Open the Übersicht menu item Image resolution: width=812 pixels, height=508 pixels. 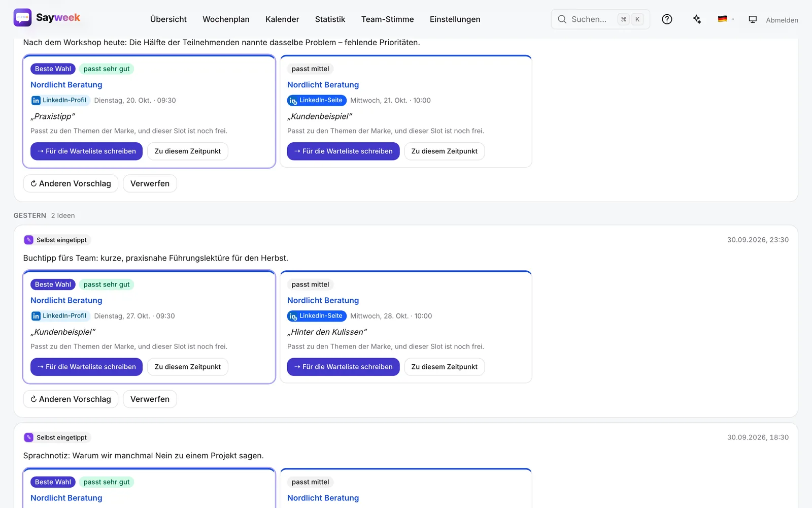168,19
